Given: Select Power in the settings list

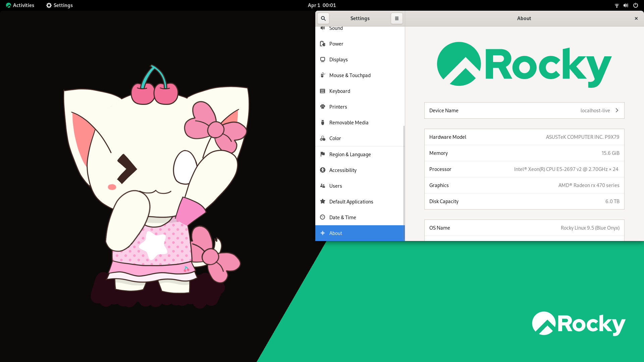Looking at the screenshot, I should click(x=336, y=44).
